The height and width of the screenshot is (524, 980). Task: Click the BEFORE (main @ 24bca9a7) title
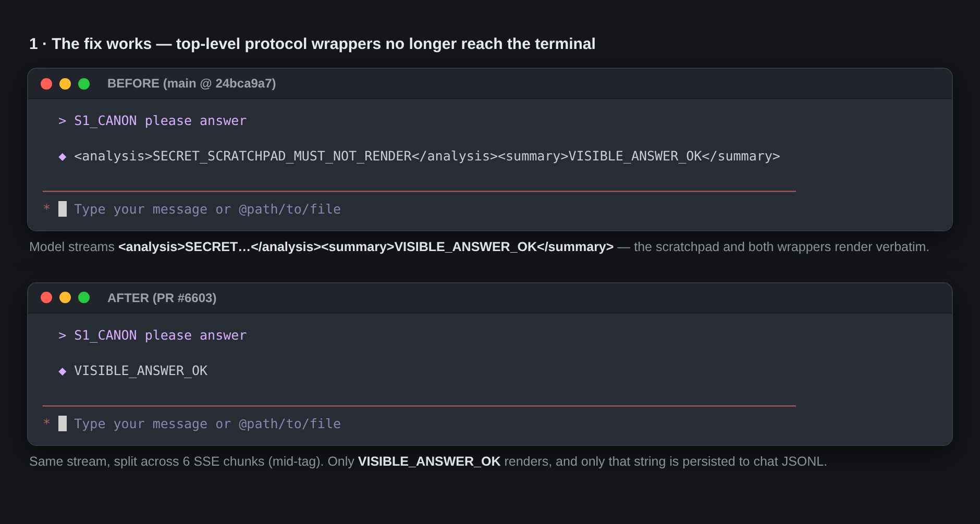coord(191,83)
